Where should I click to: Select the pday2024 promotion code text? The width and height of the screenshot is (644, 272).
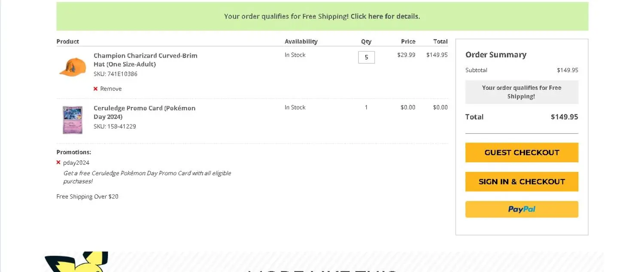coord(76,162)
